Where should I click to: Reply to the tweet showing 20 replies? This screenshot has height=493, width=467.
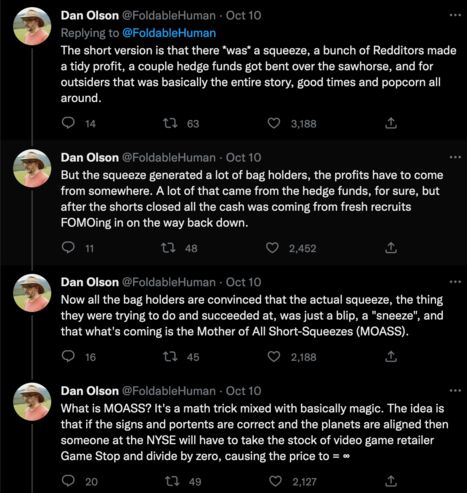point(68,481)
